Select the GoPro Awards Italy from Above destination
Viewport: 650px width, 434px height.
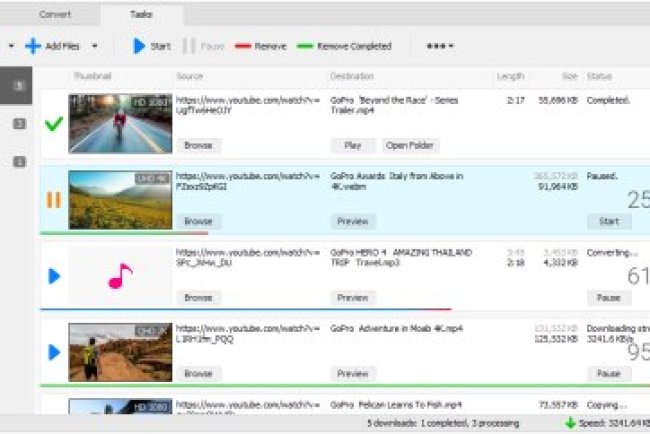pyautogui.click(x=397, y=181)
